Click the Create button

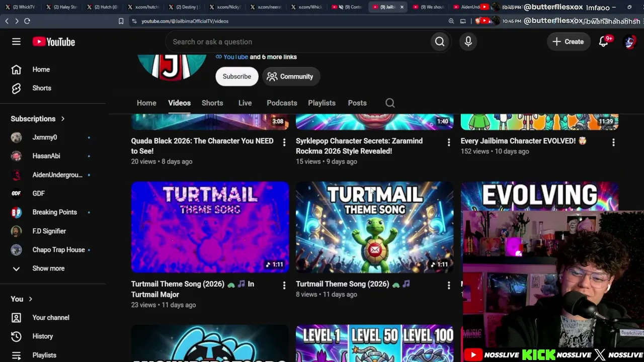coord(568,42)
